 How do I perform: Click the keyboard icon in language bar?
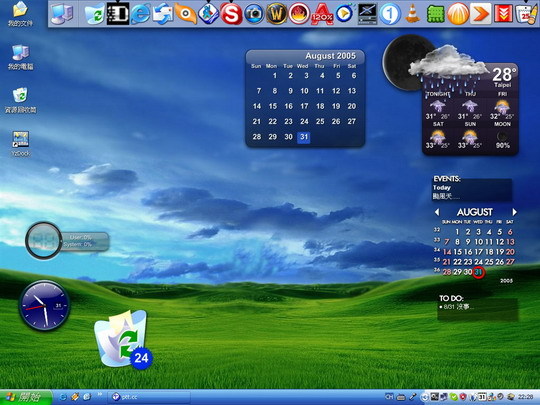(401, 397)
